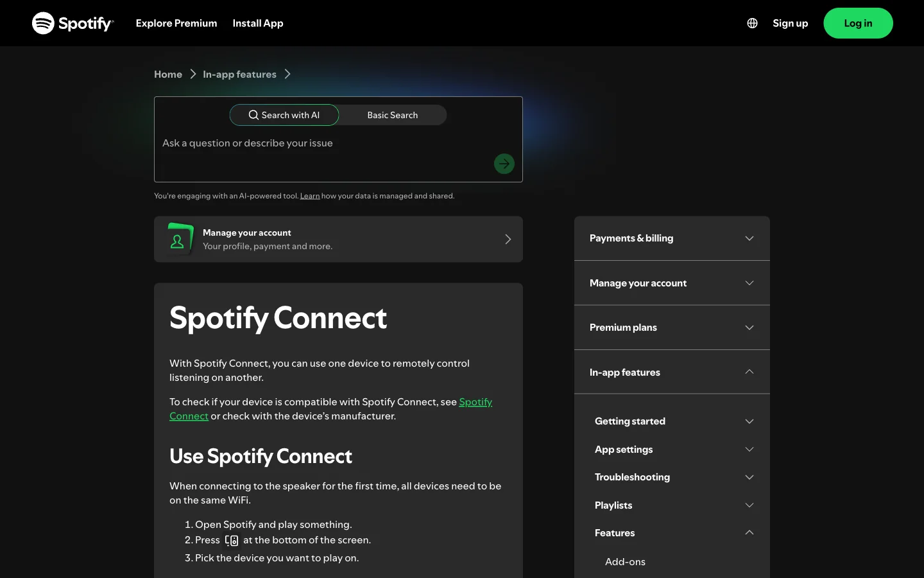Viewport: 924px width, 578px height.
Task: Click text 'Pick the device you want to play on.'
Action: point(277,558)
